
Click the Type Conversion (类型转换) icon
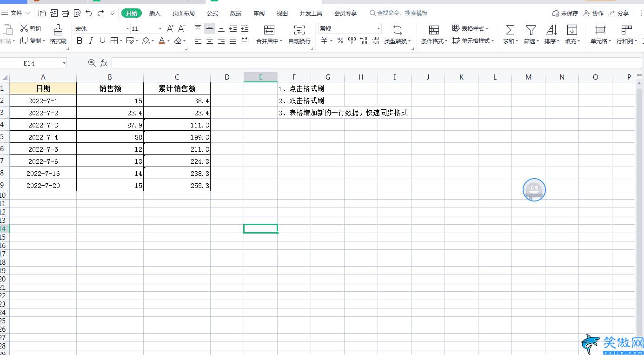[x=398, y=30]
